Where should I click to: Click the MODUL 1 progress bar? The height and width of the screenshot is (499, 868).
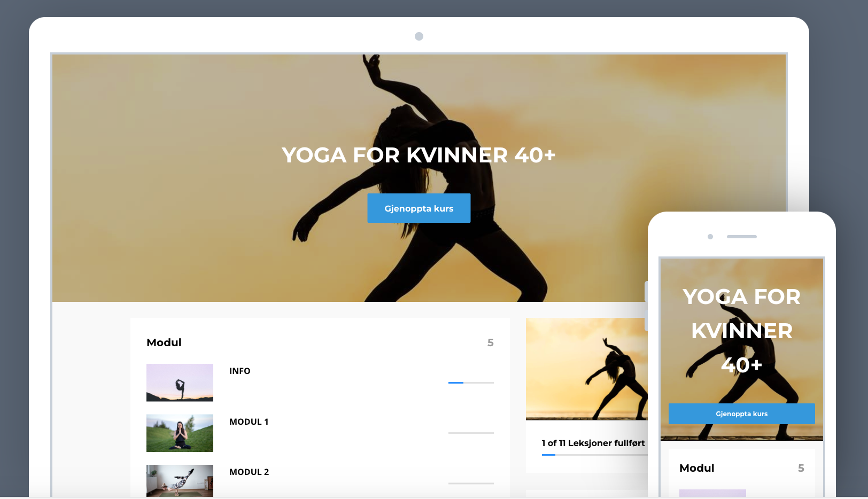point(471,433)
